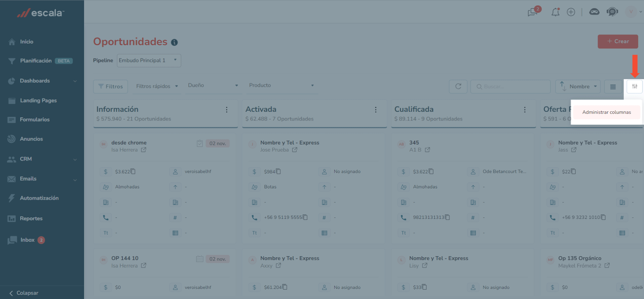Toggle sort direction arrows icon
Screen dimensions: 644x299
[562, 86]
